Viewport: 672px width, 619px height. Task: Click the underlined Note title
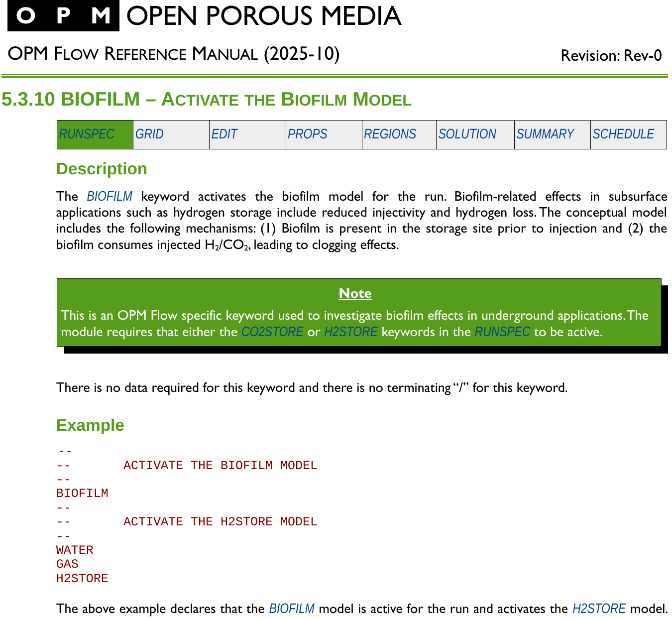[x=355, y=293]
